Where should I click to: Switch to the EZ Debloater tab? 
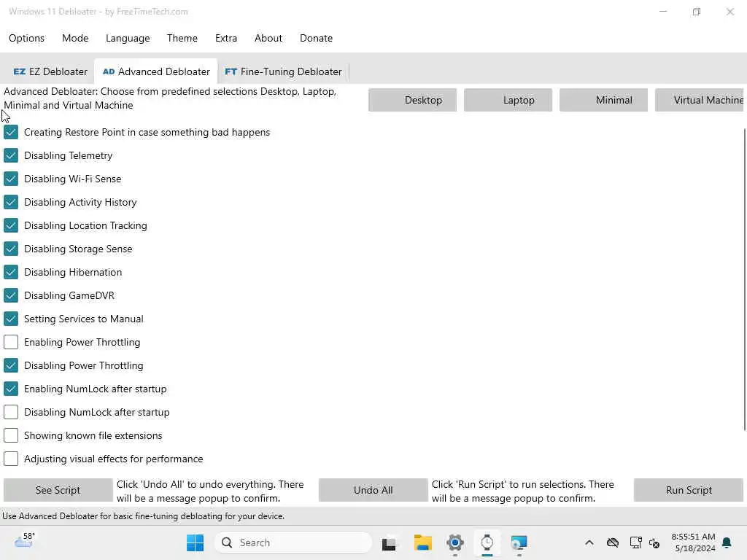[50, 71]
